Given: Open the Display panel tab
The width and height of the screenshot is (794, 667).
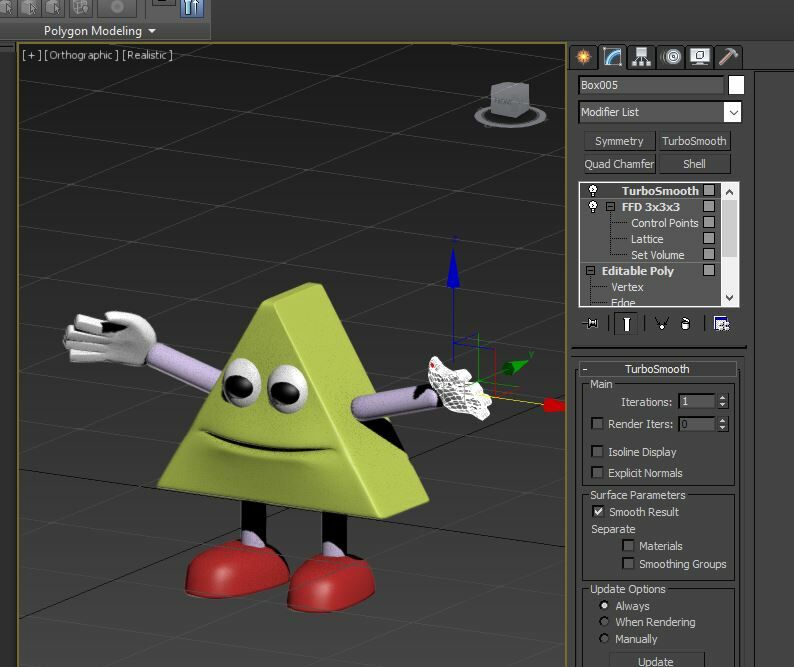Looking at the screenshot, I should click(x=699, y=57).
